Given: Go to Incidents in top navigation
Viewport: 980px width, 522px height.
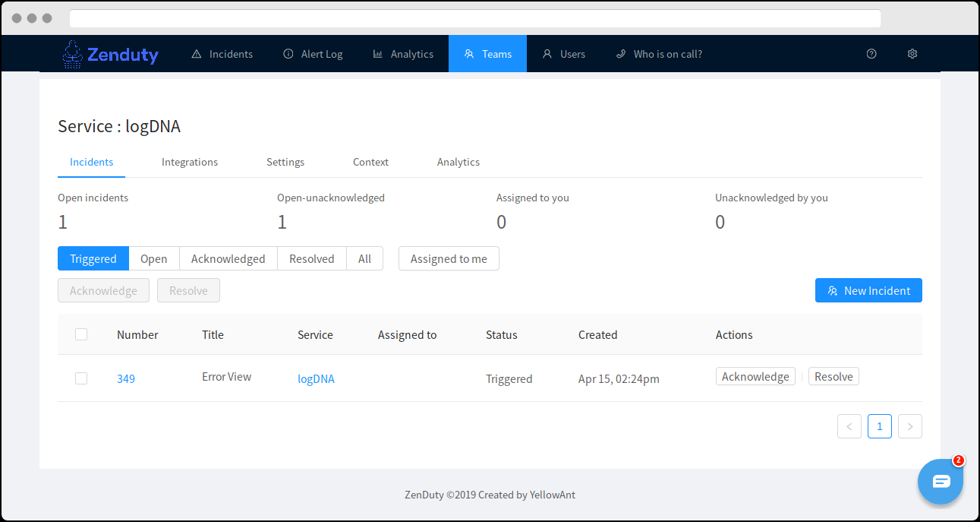Looking at the screenshot, I should point(222,54).
